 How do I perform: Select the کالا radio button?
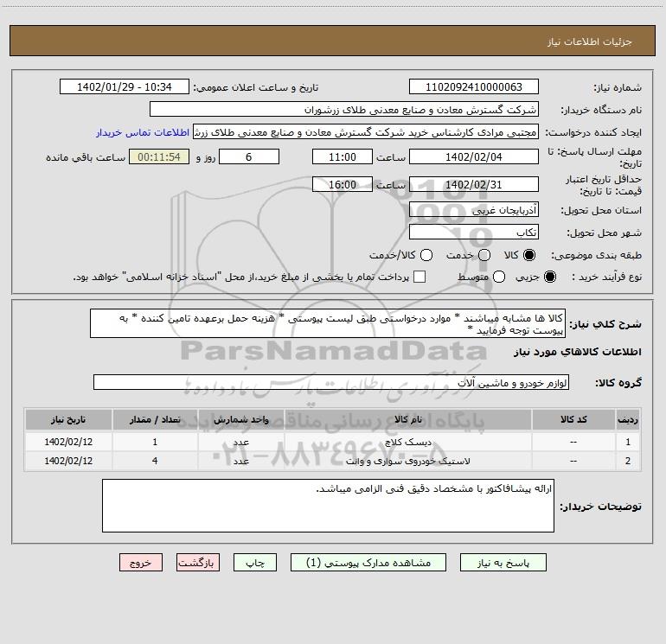[529, 255]
